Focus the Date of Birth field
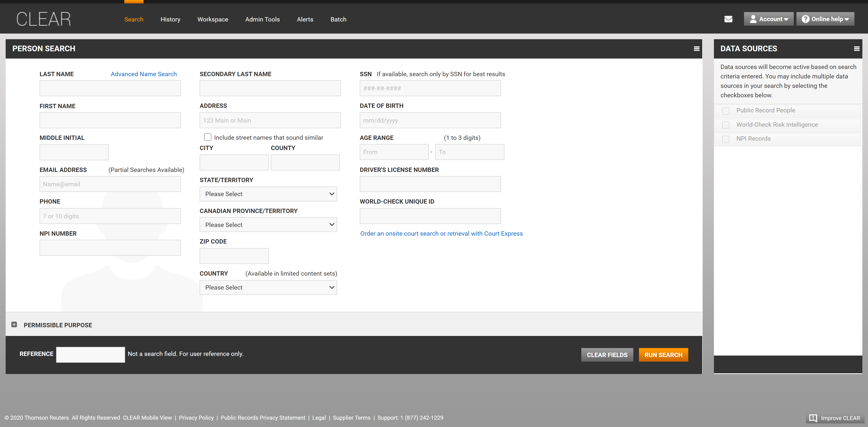Screen dimensions: 868x427 click(430, 120)
